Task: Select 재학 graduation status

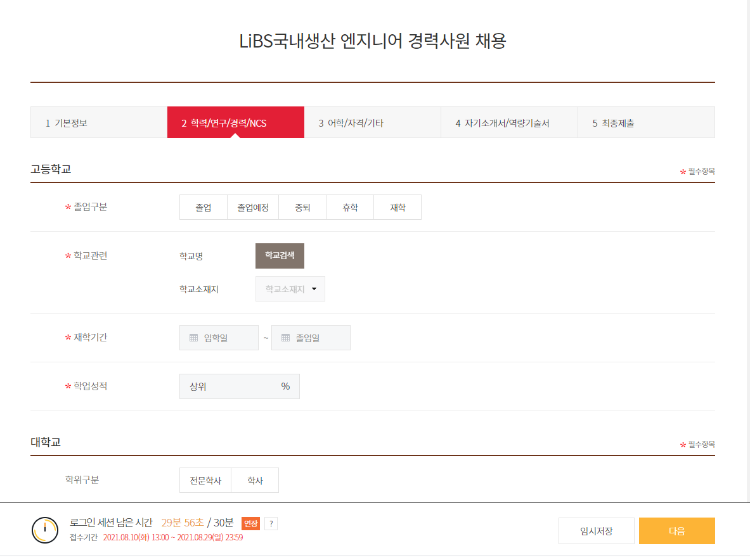Action: point(398,207)
